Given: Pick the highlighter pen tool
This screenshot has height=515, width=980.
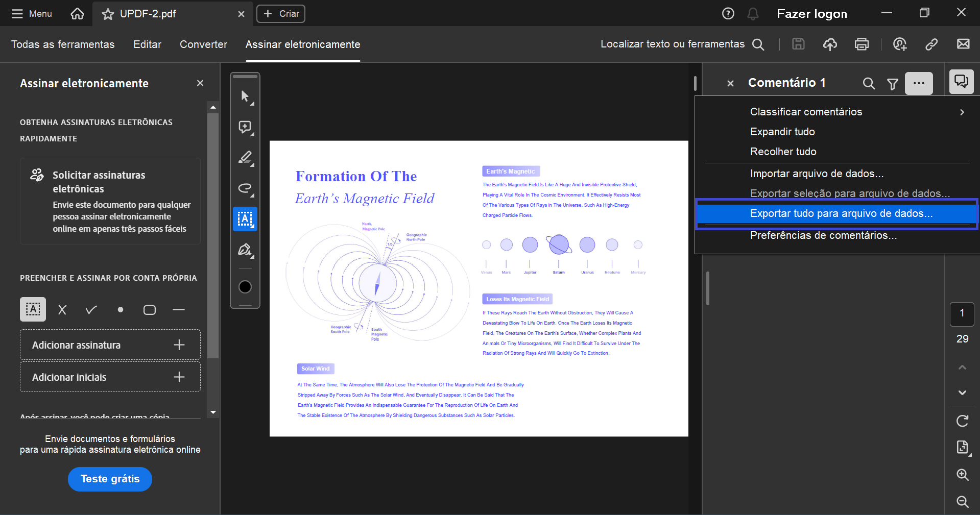Looking at the screenshot, I should (245, 158).
